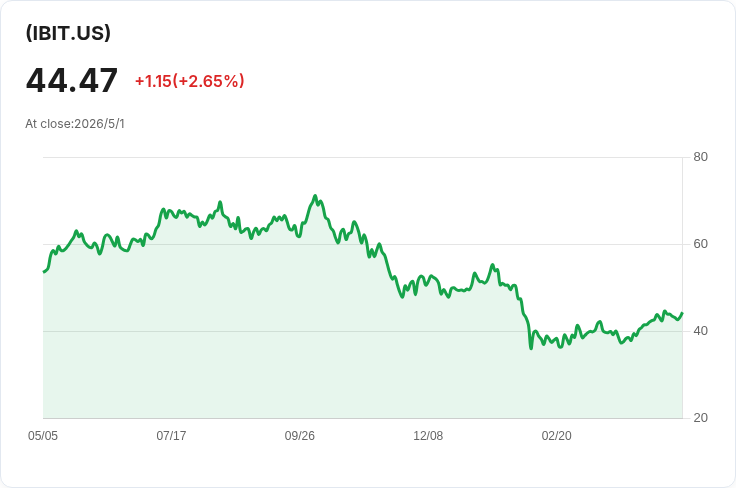Image resolution: width=736 pixels, height=488 pixels.
Task: Click the starting point of the price line
Action: point(44,272)
